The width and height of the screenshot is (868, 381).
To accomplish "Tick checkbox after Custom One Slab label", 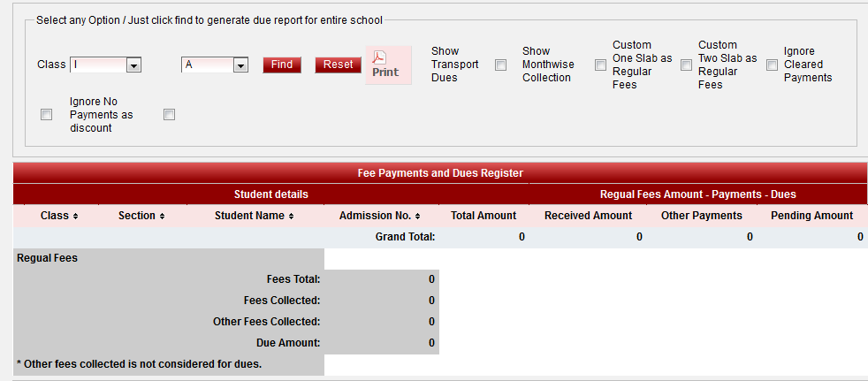I will (686, 65).
